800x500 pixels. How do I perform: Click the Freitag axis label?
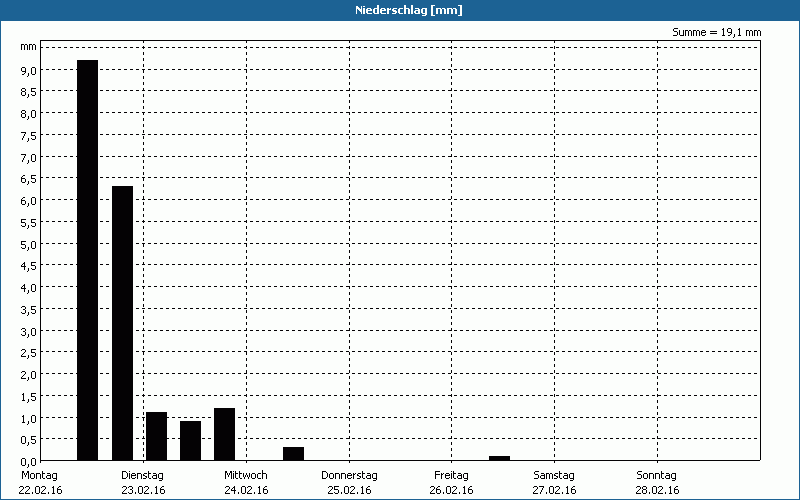(451, 475)
